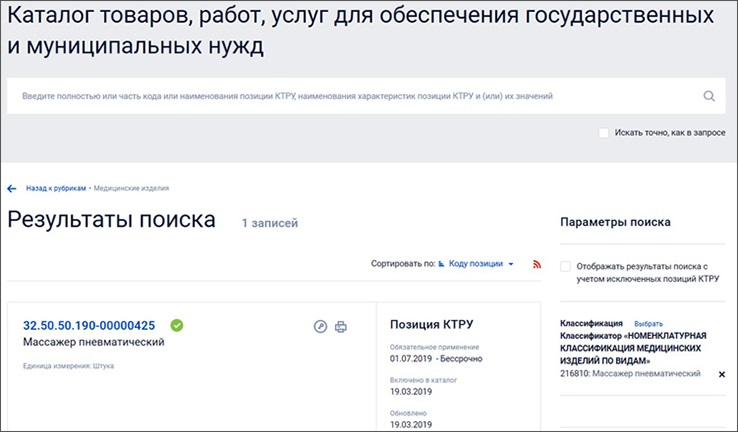Toggle the excluded KTRU positions checkbox

click(x=566, y=267)
